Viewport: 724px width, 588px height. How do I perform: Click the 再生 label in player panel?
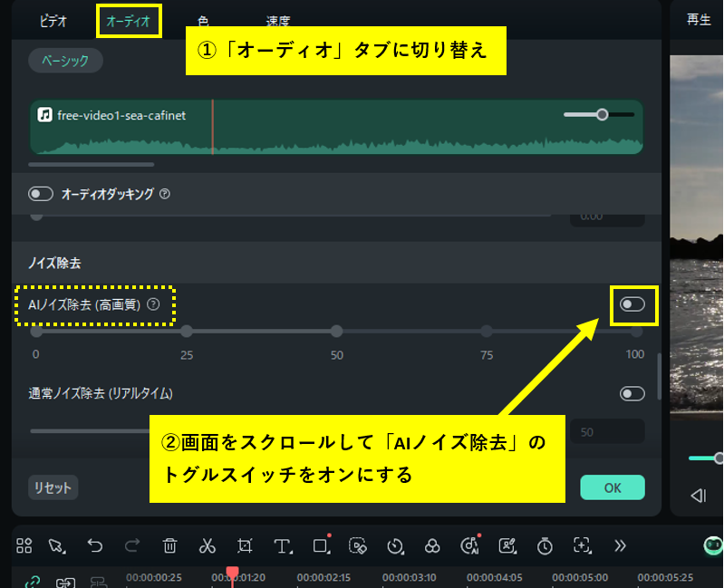click(698, 19)
